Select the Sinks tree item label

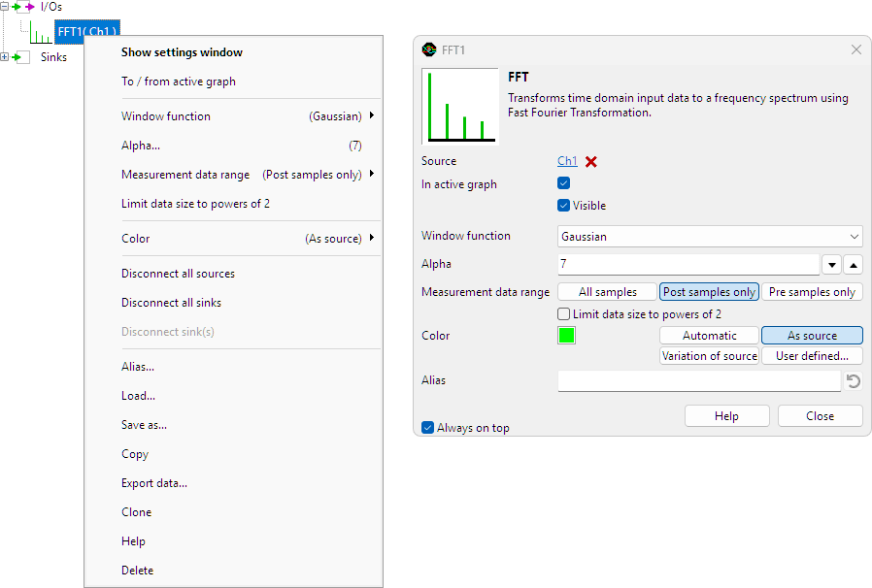(53, 56)
